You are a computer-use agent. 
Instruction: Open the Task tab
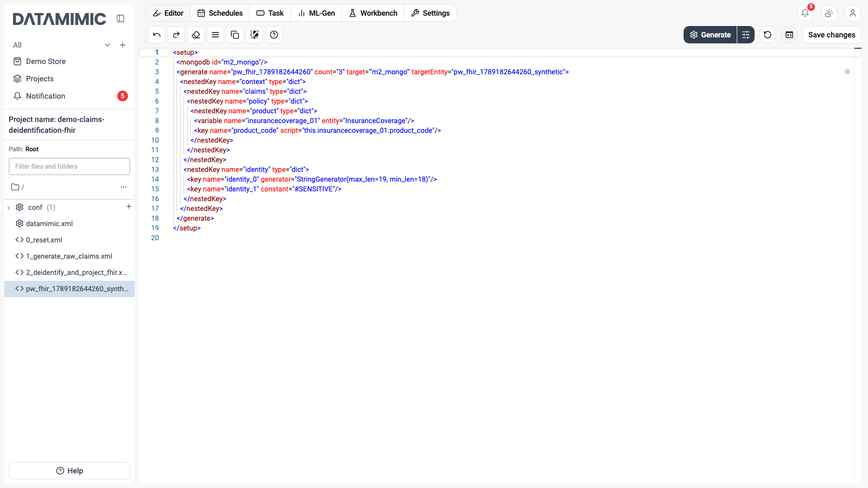270,13
